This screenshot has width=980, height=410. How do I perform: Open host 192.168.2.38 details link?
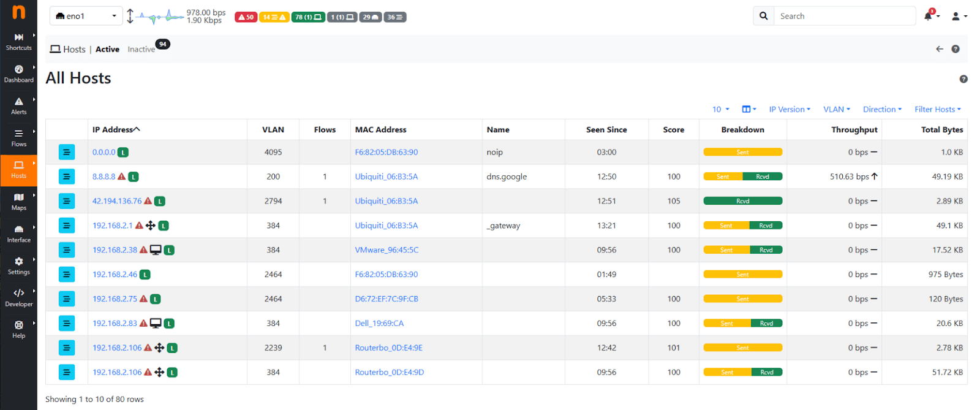(x=115, y=250)
